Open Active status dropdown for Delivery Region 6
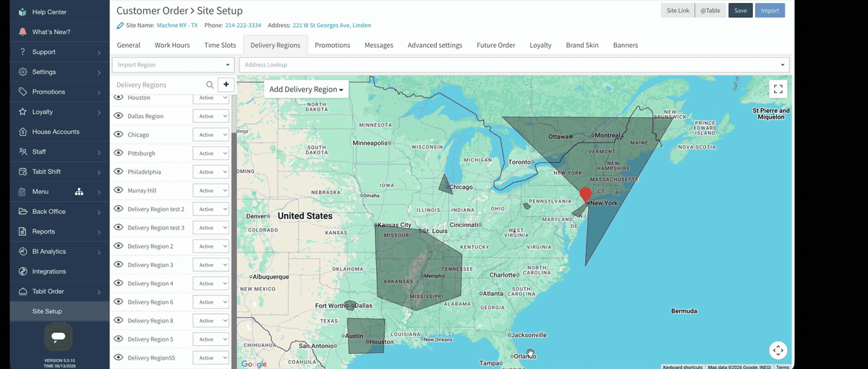The width and height of the screenshot is (868, 369). point(210,302)
